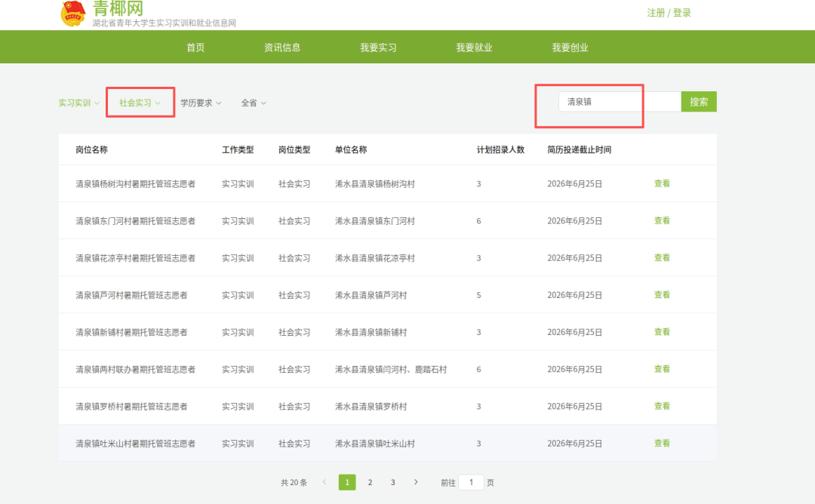Click the 工作类型 column header
Image resolution: width=815 pixels, height=504 pixels.
pos(238,149)
